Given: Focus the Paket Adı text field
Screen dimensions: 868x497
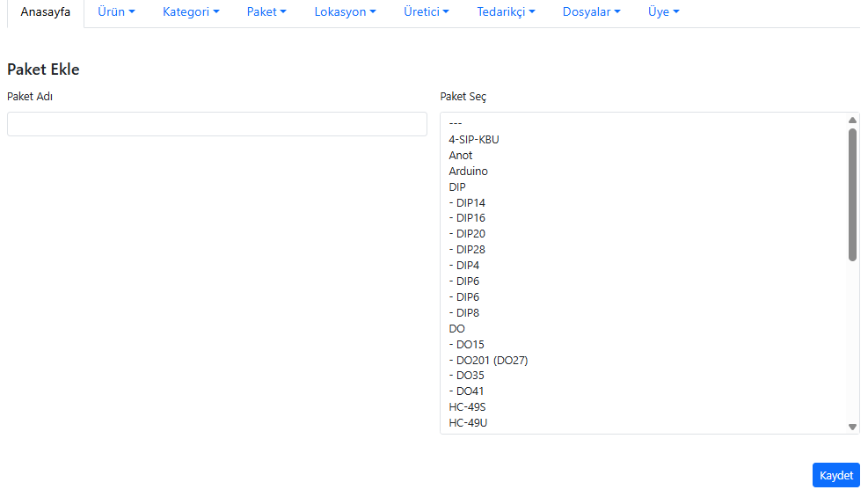Looking at the screenshot, I should [216, 124].
